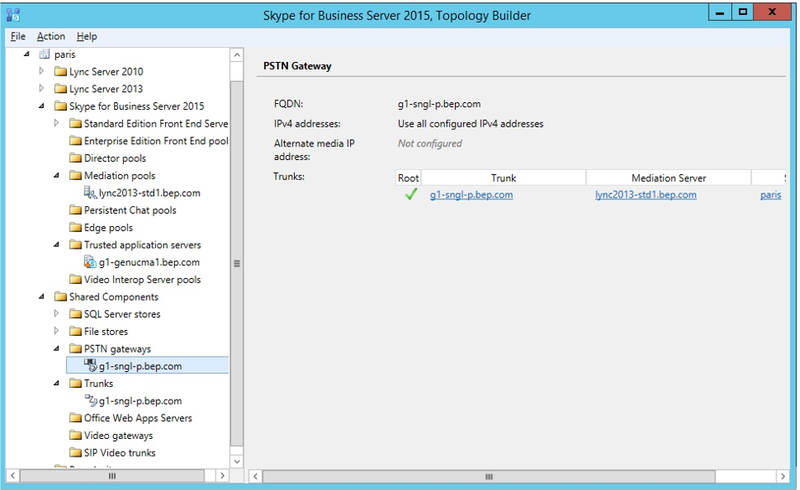The image size is (800, 490).
Task: Collapse the Skype for Business Server 2015 node
Action: [x=41, y=106]
